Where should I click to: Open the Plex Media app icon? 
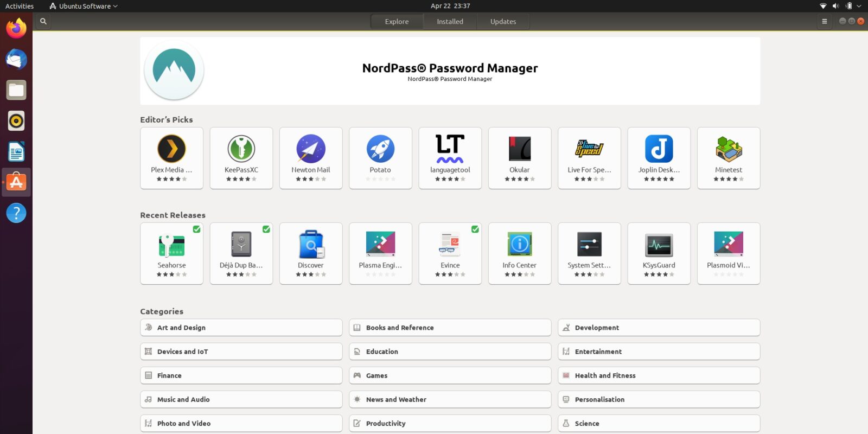[x=171, y=149]
